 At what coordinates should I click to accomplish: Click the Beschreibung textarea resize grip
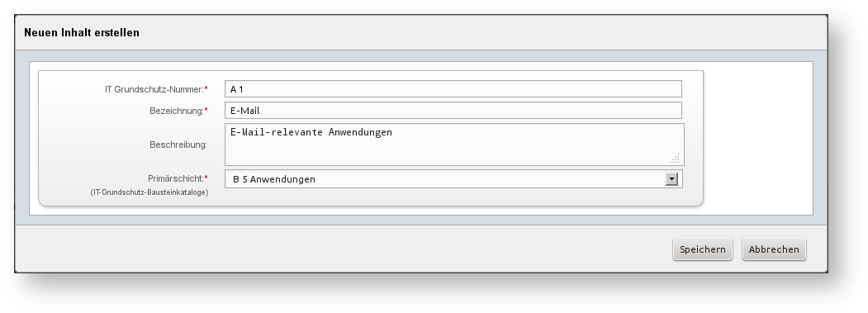coord(675,159)
